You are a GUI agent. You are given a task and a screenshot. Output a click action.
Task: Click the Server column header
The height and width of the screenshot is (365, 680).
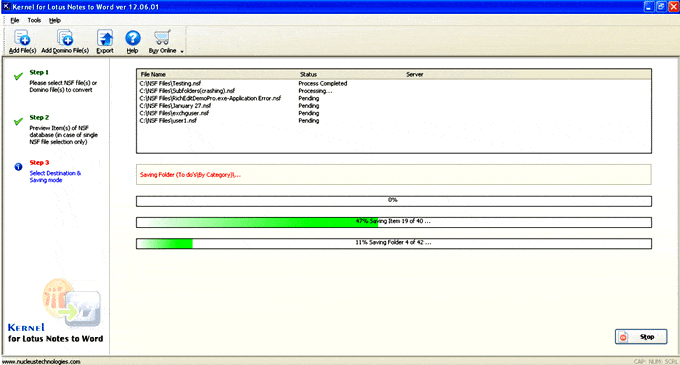415,75
